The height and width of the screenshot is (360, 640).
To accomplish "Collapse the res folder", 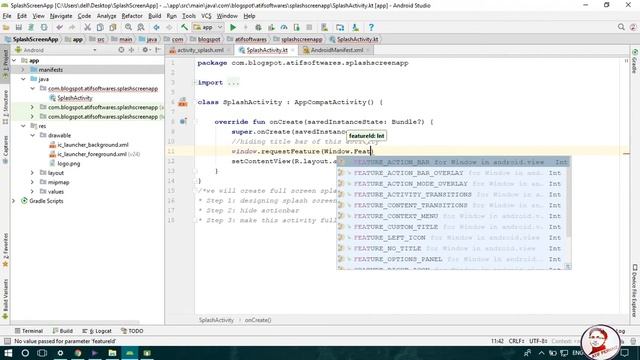I will 23,126.
